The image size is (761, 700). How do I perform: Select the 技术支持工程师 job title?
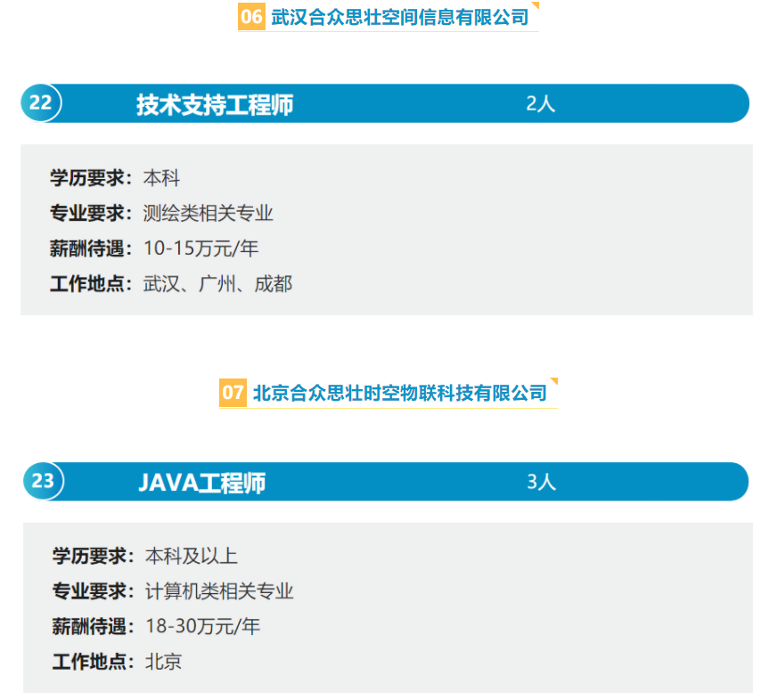[x=215, y=104]
